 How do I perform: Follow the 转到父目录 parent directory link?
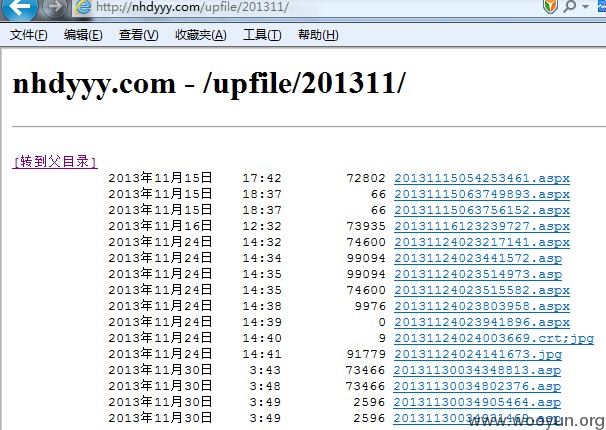(55, 162)
